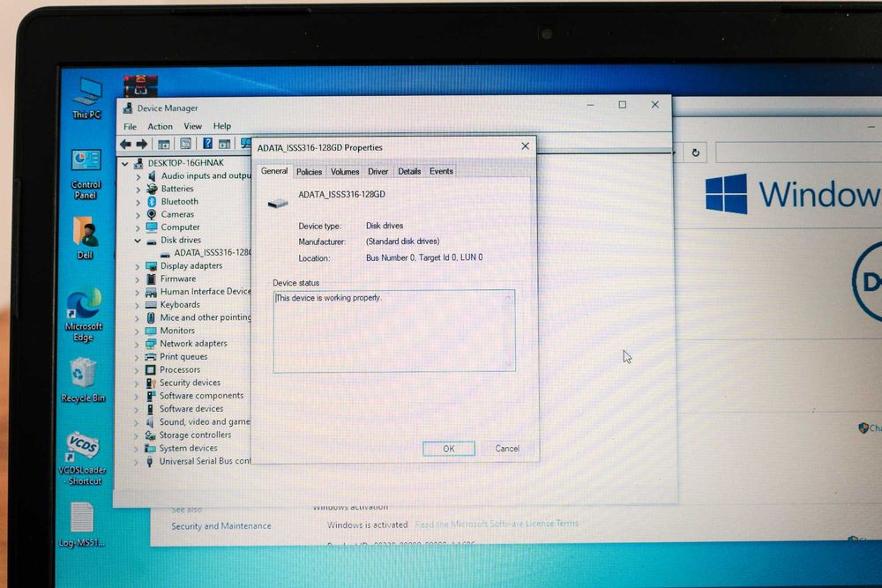This screenshot has width=882, height=588.
Task: Select Universal Serial Bus controllers item
Action: pyautogui.click(x=205, y=462)
